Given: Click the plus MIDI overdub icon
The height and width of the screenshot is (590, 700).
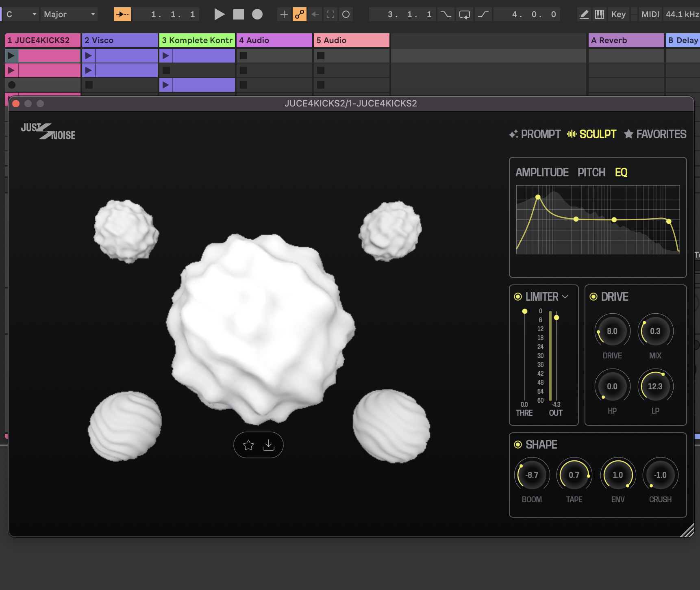Looking at the screenshot, I should point(284,15).
